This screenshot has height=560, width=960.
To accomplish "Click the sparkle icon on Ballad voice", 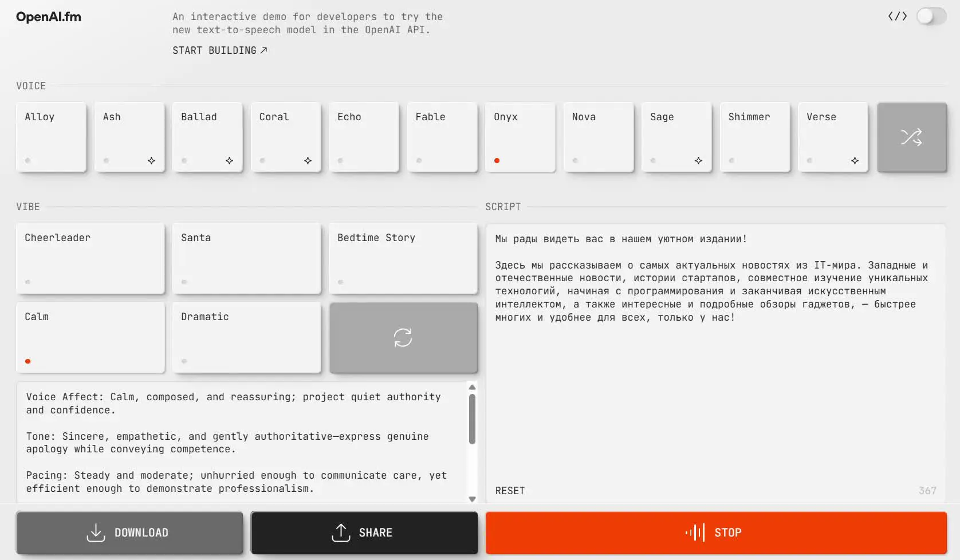I will [x=229, y=161].
